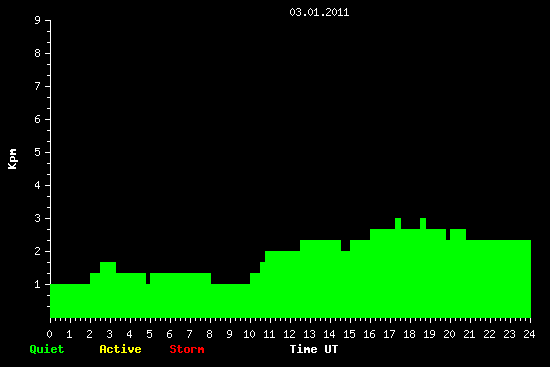Image resolution: width=550 pixels, height=367 pixels.
Task: Click hour 24 on the time axis
Action: tap(529, 334)
